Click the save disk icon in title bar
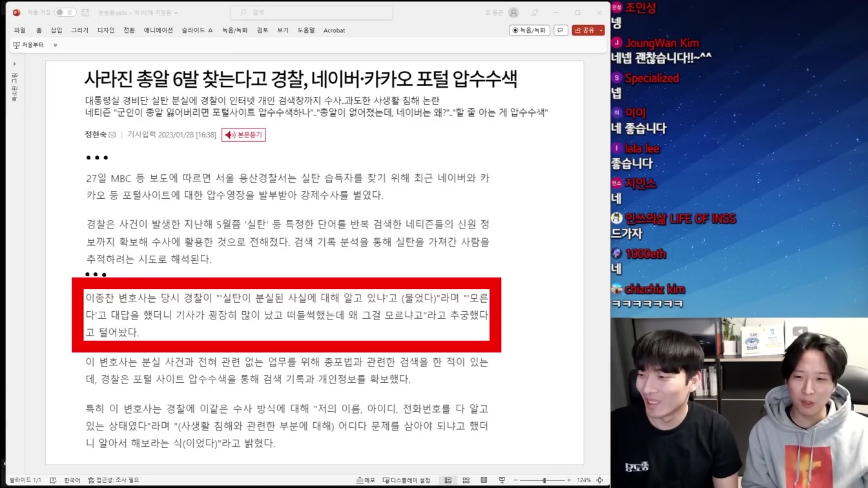 (x=85, y=12)
